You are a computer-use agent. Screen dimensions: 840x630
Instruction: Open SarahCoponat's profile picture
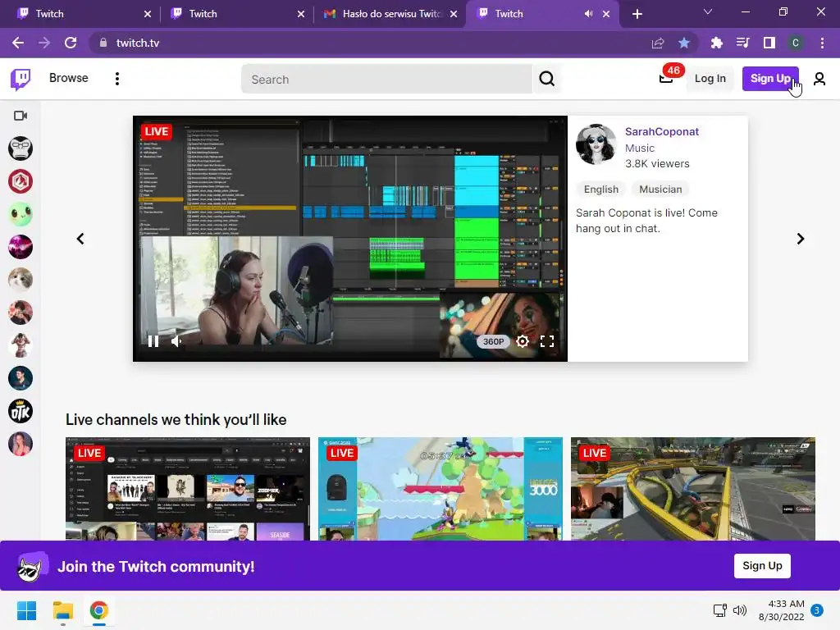point(596,144)
